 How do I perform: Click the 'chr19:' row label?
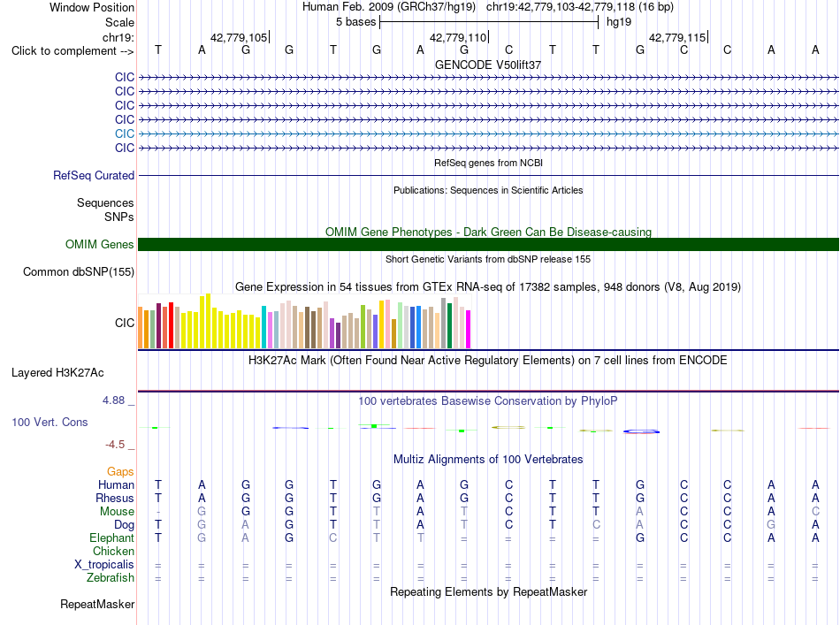point(118,37)
